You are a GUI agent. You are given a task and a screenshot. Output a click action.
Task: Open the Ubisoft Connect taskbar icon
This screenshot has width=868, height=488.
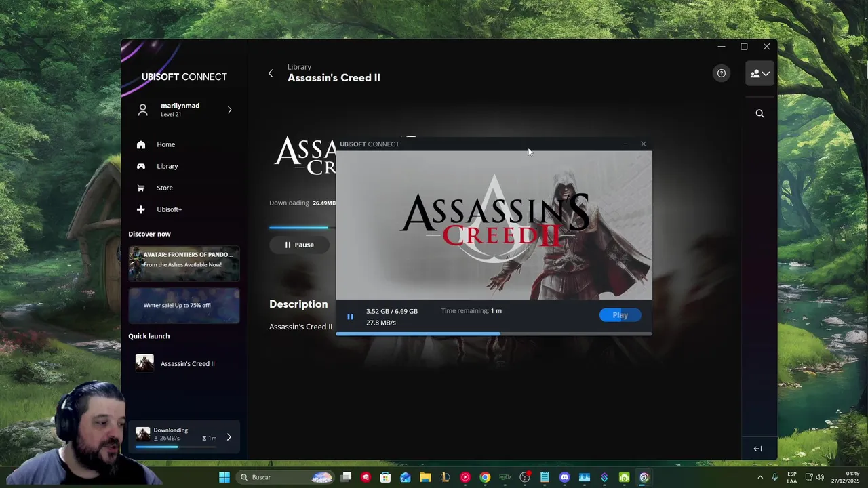coord(644,477)
